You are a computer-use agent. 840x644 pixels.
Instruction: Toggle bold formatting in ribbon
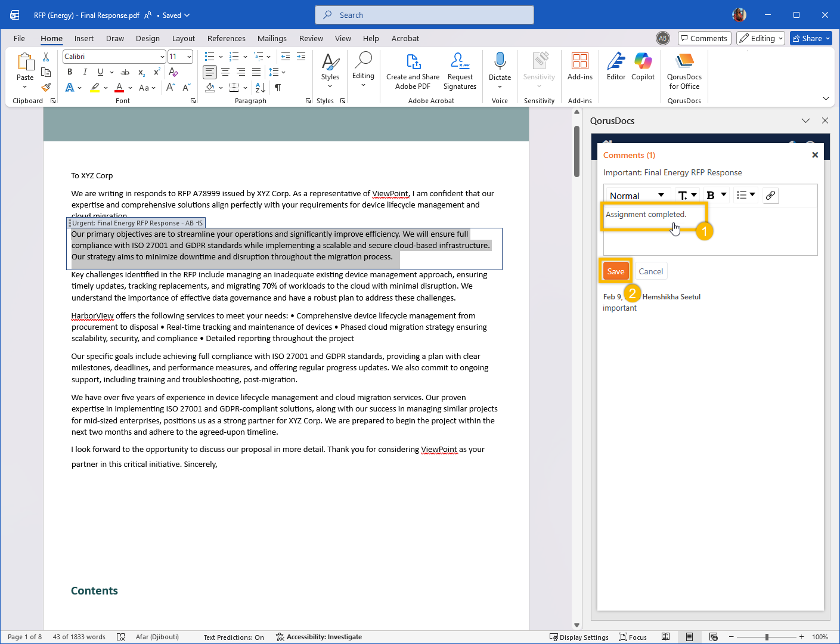[70, 72]
